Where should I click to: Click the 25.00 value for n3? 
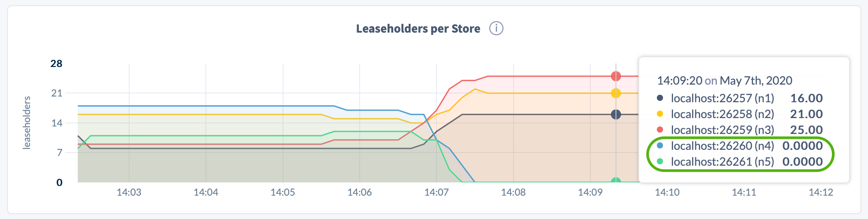pos(806,130)
